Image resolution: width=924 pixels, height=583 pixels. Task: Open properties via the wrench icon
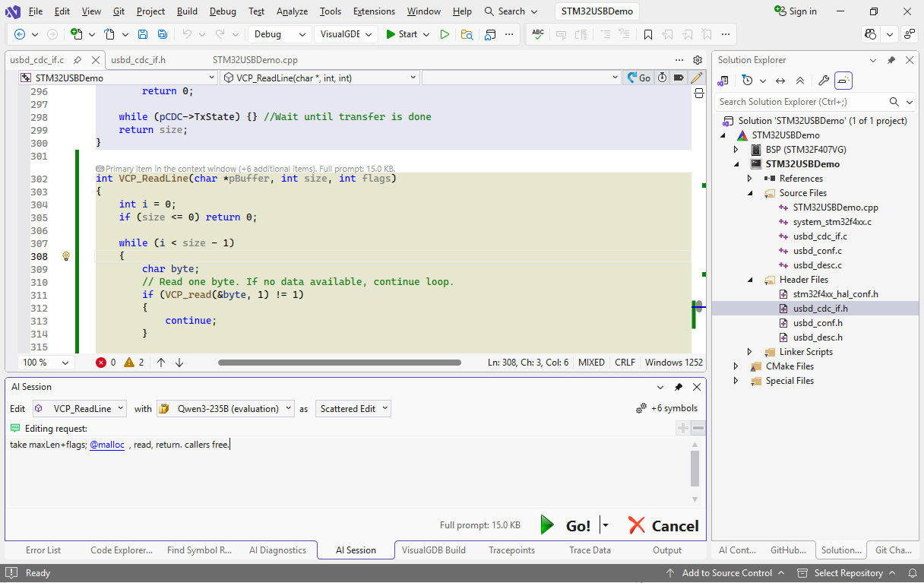tap(823, 81)
